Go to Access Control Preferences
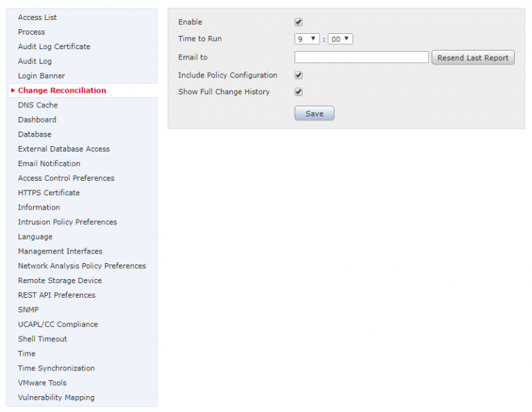532x412 pixels. 66,178
